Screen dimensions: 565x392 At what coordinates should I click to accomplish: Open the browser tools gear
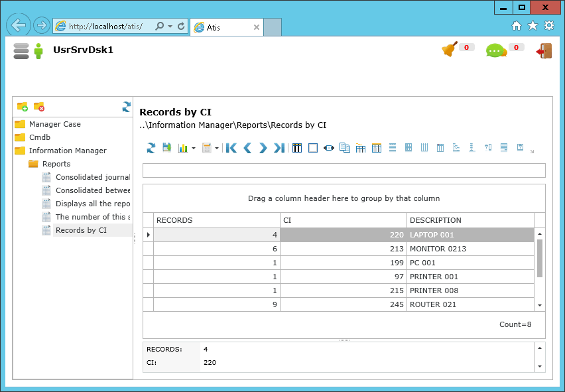(549, 26)
